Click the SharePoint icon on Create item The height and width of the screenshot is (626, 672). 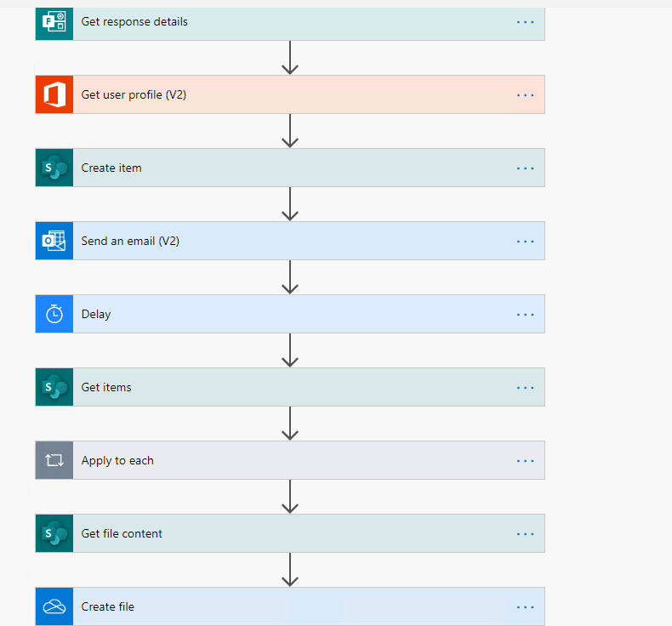tap(54, 168)
